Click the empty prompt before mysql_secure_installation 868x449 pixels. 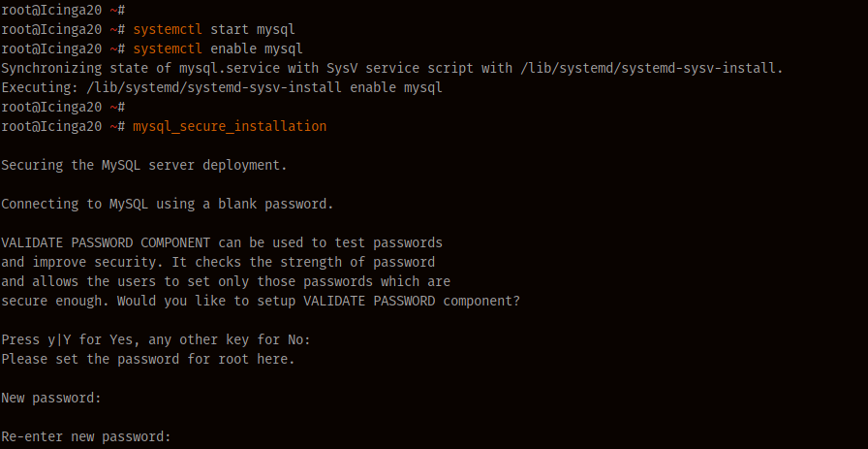click(x=63, y=107)
